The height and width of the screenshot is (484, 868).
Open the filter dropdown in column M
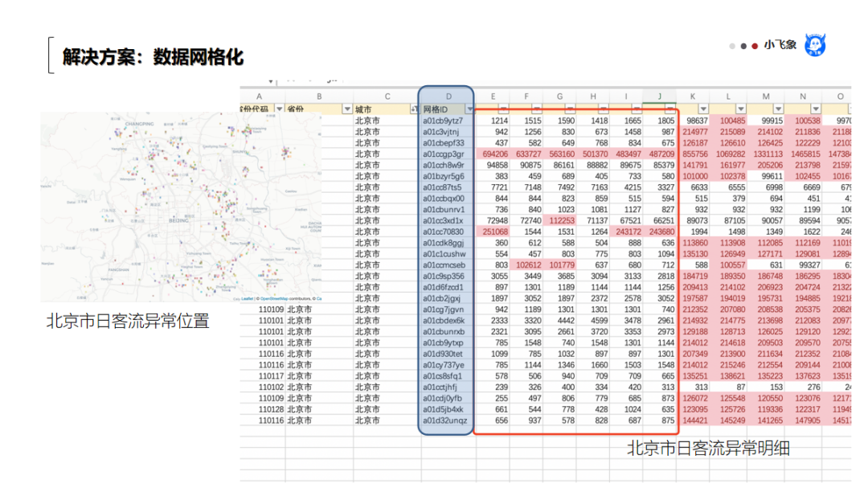pyautogui.click(x=778, y=109)
